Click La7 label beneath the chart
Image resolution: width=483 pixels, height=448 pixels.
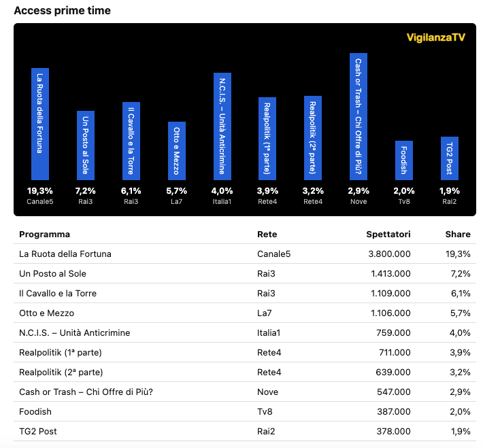pos(177,202)
